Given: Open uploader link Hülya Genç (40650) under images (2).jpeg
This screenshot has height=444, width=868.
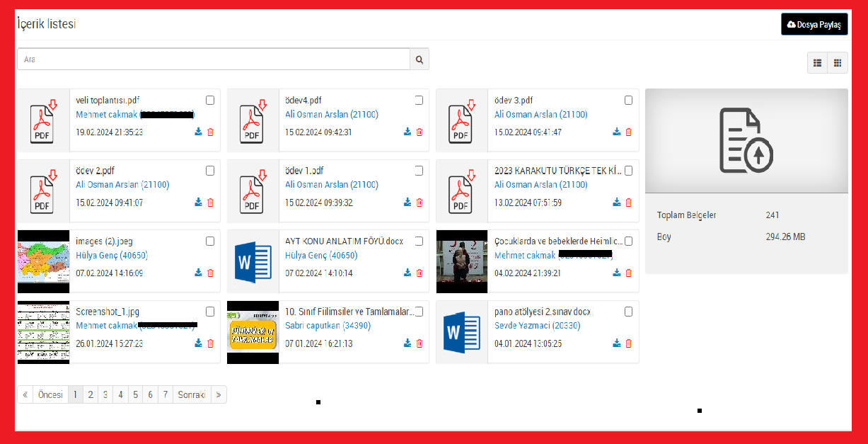Looking at the screenshot, I should (x=112, y=256).
